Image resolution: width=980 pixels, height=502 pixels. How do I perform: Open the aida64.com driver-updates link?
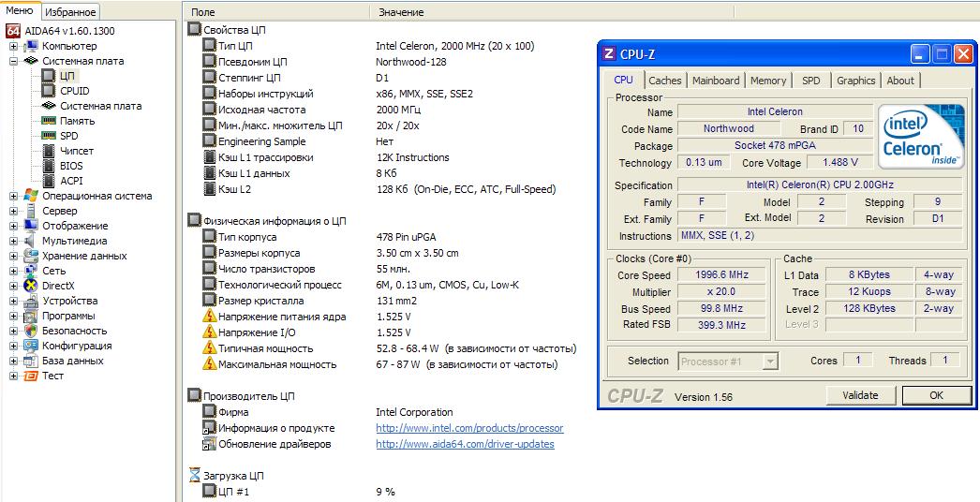(465, 444)
